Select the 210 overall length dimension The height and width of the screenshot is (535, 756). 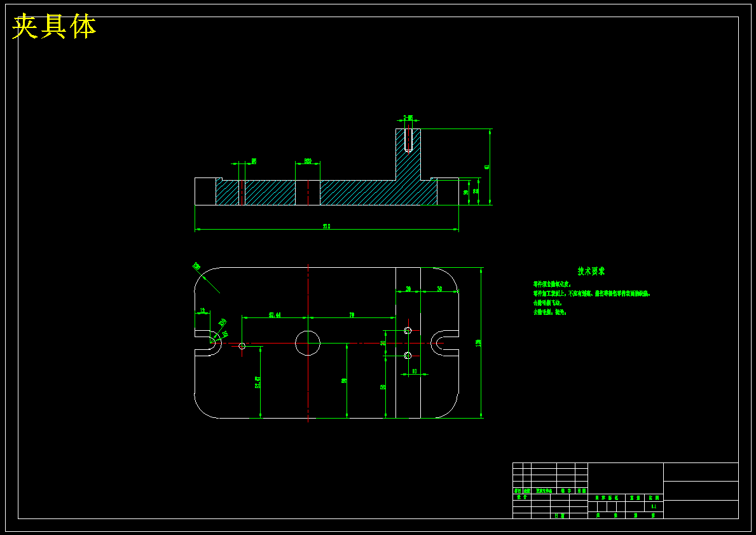(326, 226)
